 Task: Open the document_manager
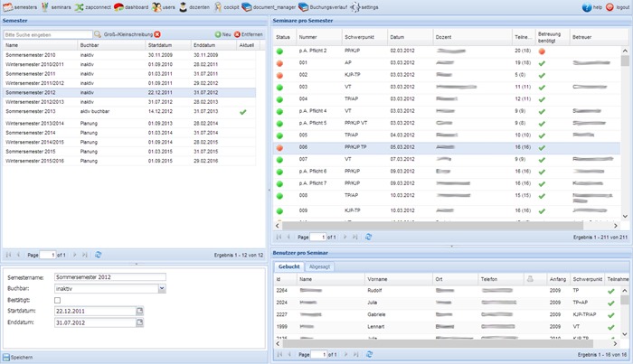(x=269, y=7)
